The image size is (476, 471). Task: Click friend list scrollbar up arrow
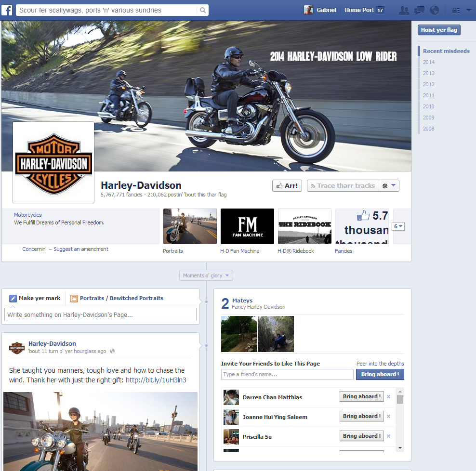click(x=400, y=392)
